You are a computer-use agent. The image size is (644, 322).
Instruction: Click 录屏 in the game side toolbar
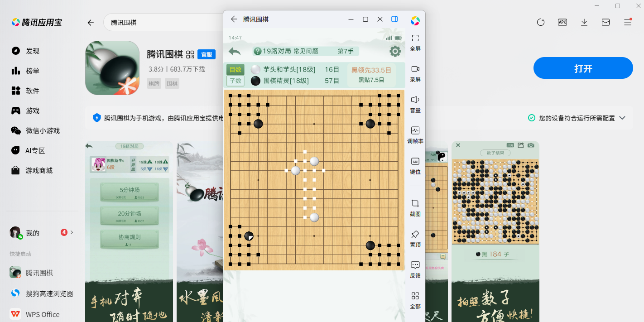click(x=415, y=73)
